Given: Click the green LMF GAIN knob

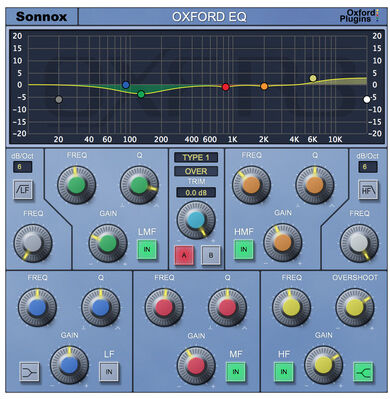Looking at the screenshot, I should point(108,243).
